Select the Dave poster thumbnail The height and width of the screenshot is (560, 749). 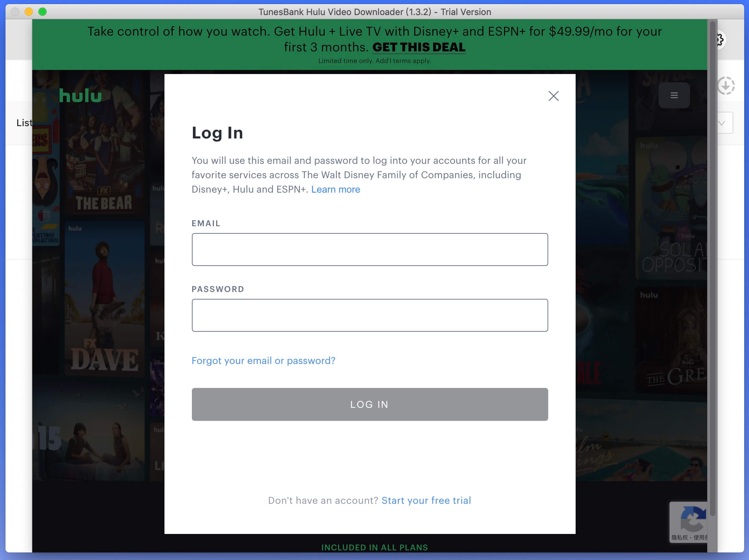point(105,298)
